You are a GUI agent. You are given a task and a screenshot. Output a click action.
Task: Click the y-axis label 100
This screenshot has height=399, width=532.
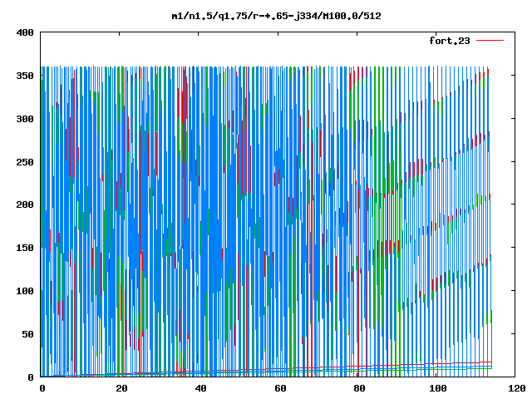point(25,291)
